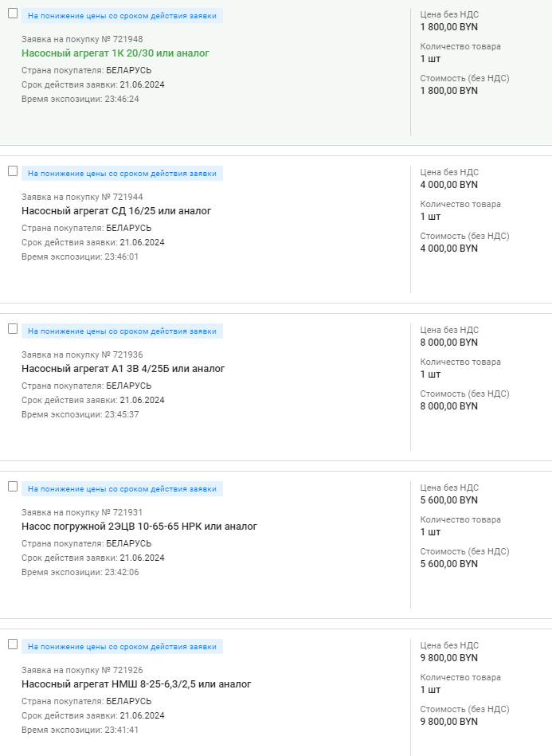Click the 5 600,00 BYN cost value
552x756 pixels.
pyautogui.click(x=448, y=564)
